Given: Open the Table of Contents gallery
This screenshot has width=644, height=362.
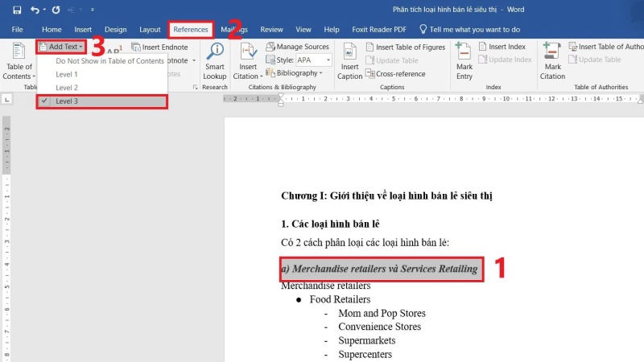Looking at the screenshot, I should 19,61.
